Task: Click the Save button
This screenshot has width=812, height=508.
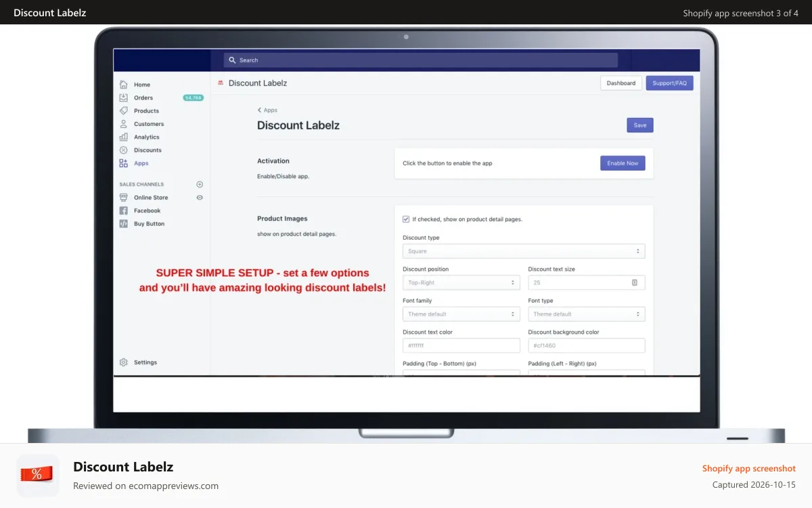Action: pos(640,125)
